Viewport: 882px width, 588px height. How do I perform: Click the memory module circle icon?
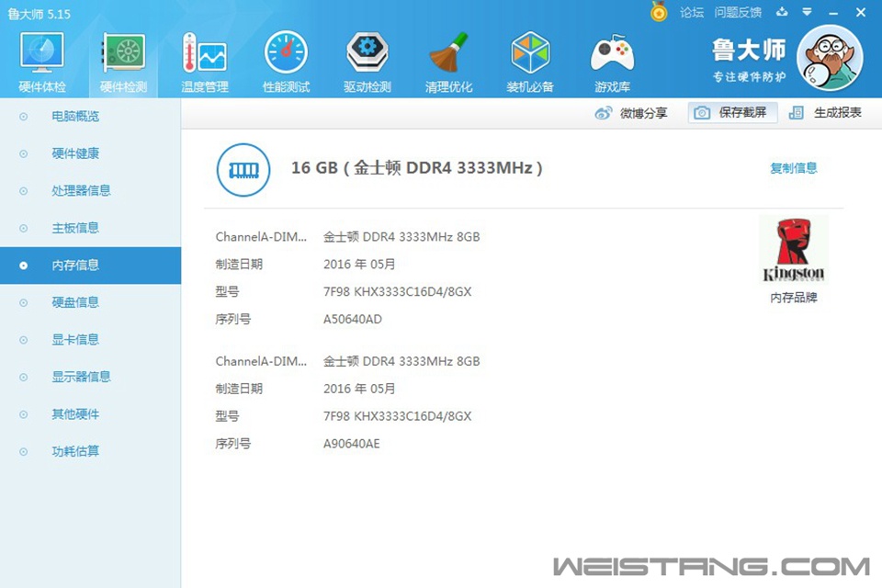[x=243, y=170]
